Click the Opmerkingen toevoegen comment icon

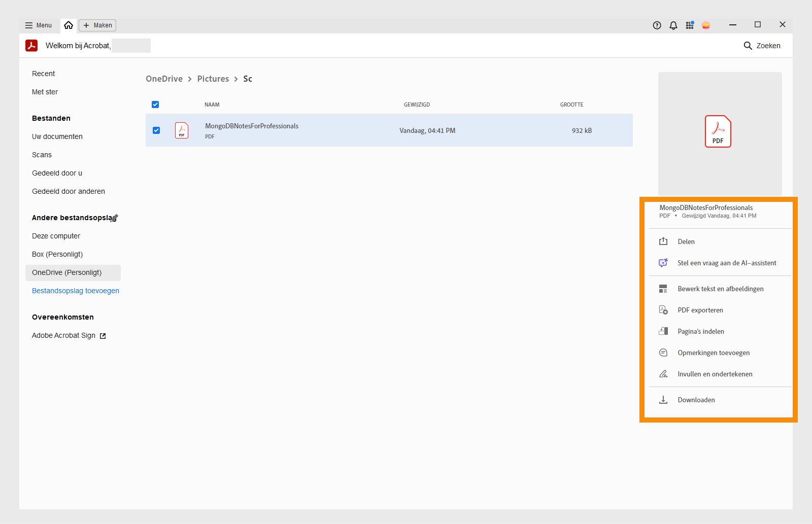click(663, 352)
